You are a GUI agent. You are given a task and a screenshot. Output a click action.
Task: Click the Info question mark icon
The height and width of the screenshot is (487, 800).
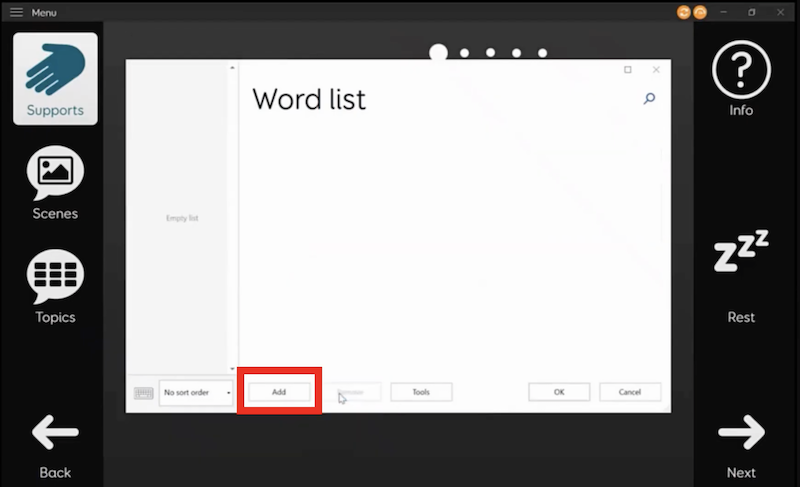pos(740,78)
